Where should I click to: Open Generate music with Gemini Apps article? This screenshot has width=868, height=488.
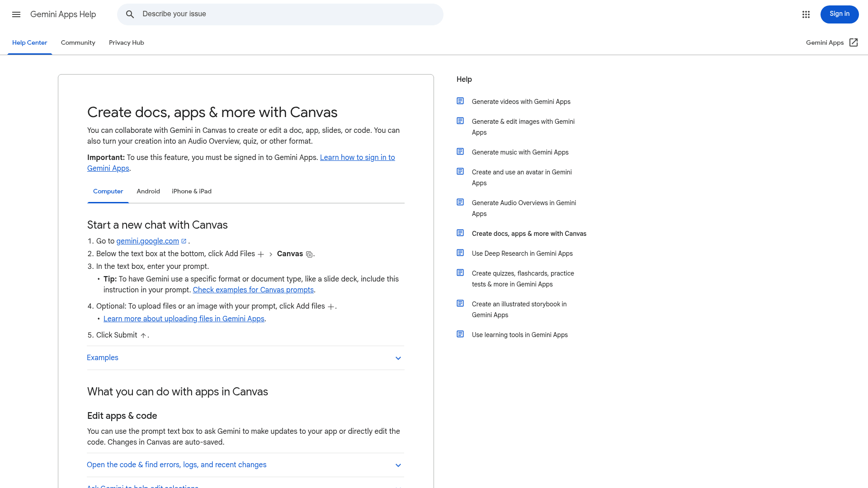520,152
